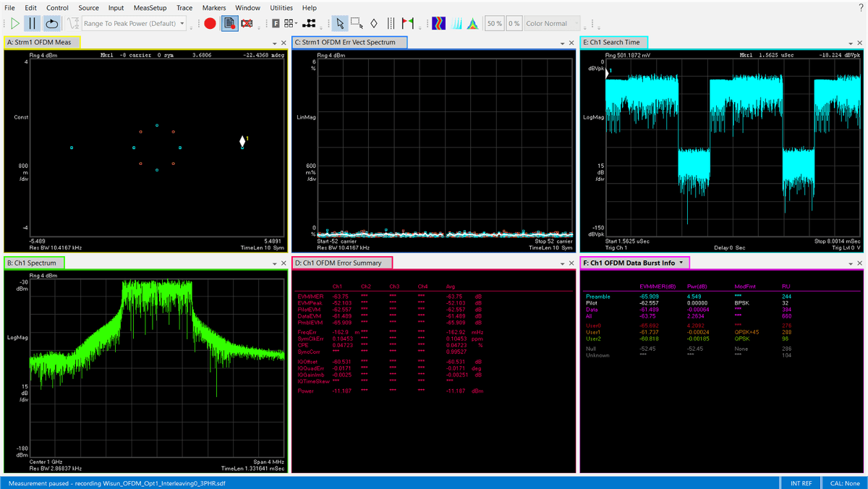Screen dimensions: 868x489
Task: Open the spectrogram color display icon
Action: 439,22
